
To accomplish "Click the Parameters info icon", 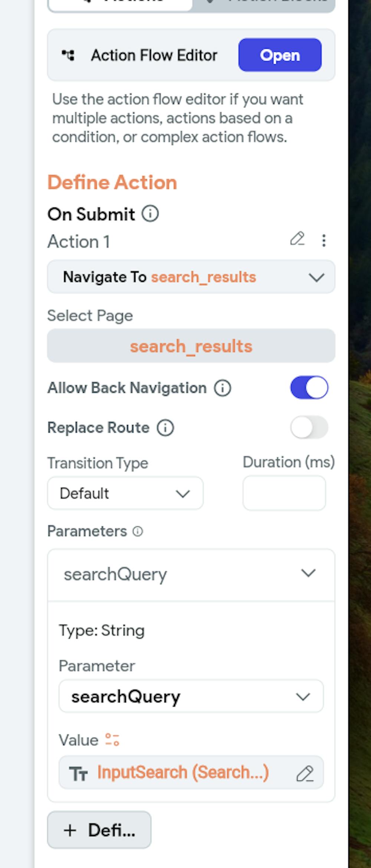I will coord(138,531).
